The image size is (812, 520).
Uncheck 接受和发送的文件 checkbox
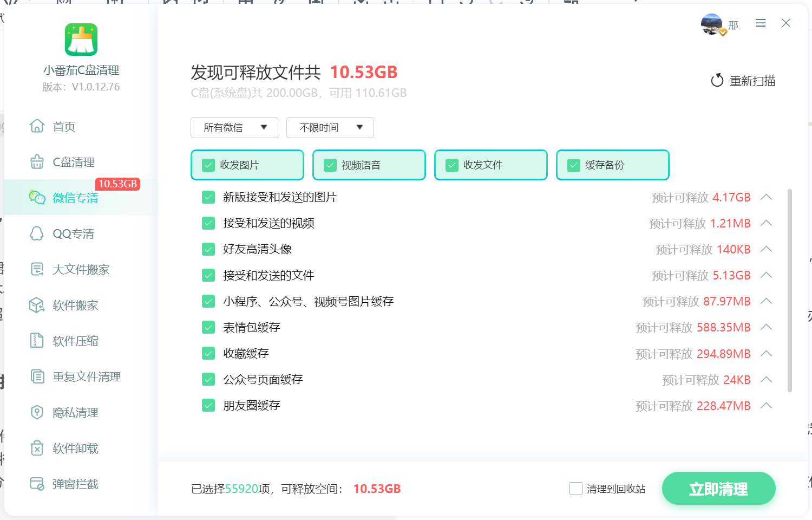(x=208, y=275)
